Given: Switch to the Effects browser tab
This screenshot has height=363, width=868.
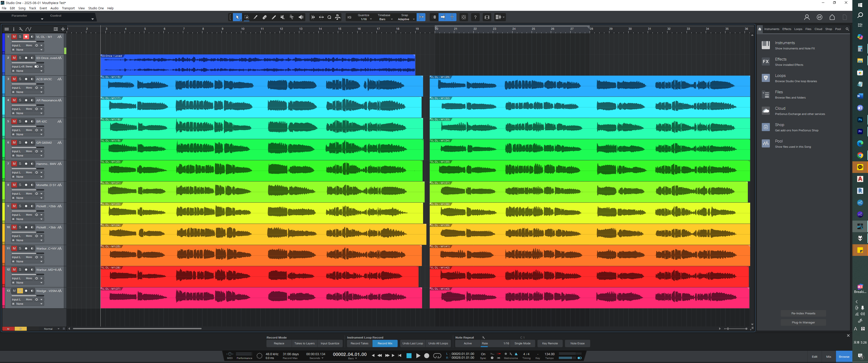Looking at the screenshot, I should point(786,29).
